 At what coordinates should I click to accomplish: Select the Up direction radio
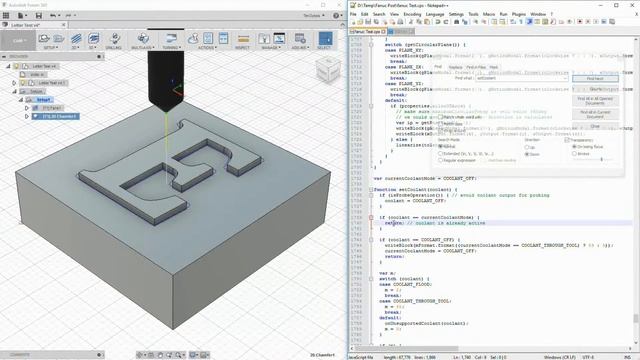tap(527, 147)
